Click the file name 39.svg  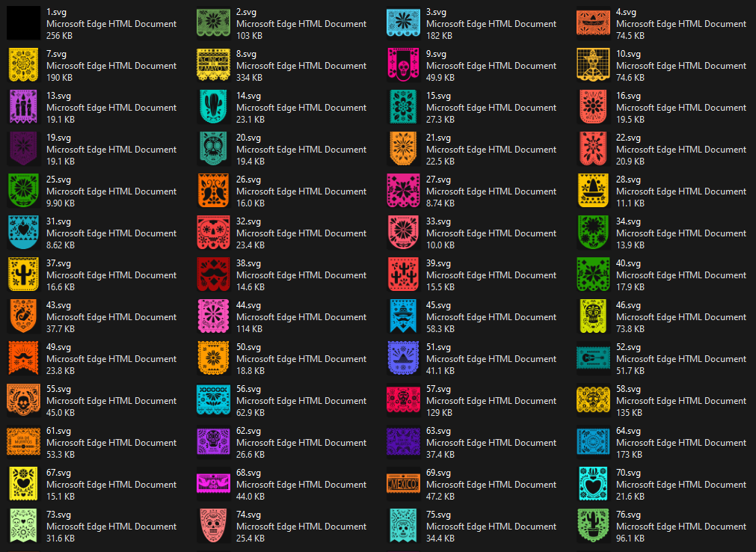coord(438,264)
